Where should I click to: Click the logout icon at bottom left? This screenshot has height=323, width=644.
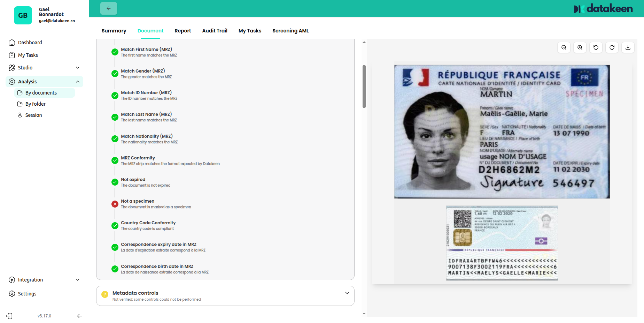9,316
